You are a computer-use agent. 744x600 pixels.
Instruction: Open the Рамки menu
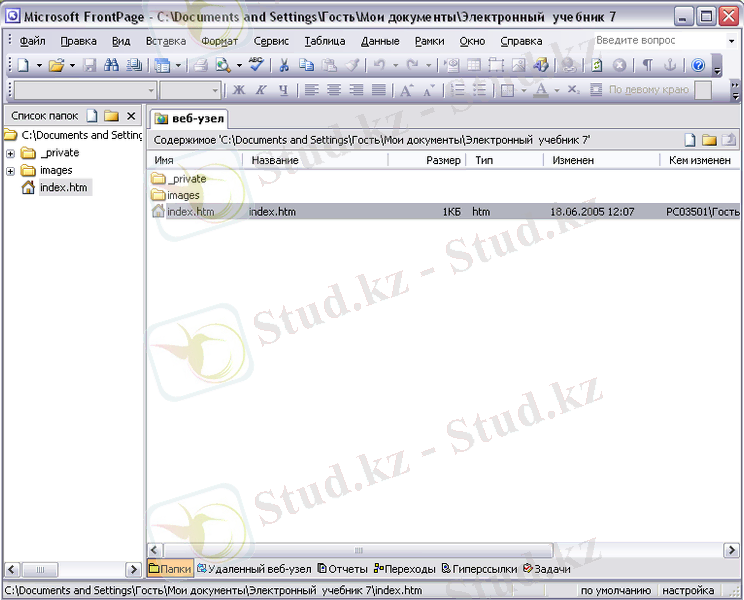point(429,41)
